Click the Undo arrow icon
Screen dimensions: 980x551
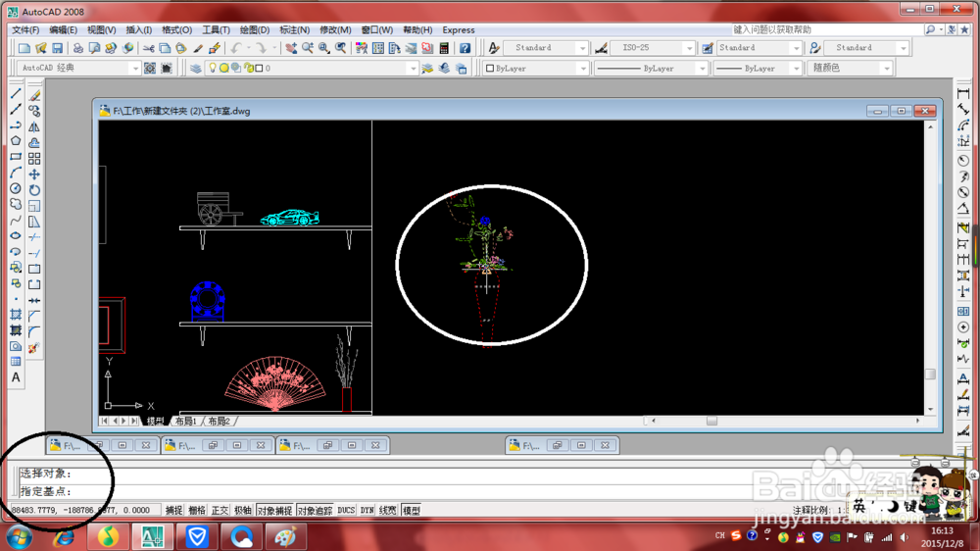(235, 48)
